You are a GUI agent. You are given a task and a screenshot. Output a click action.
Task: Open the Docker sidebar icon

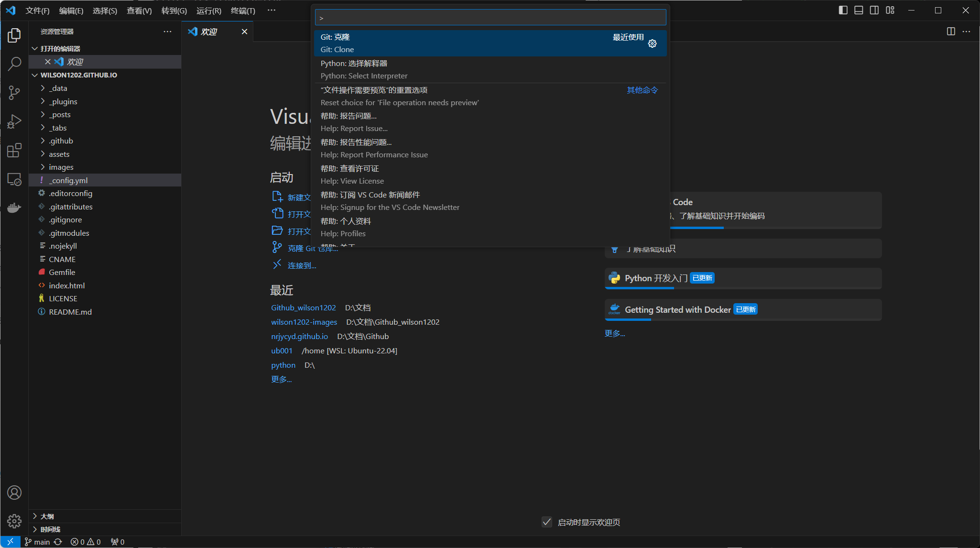(14, 208)
